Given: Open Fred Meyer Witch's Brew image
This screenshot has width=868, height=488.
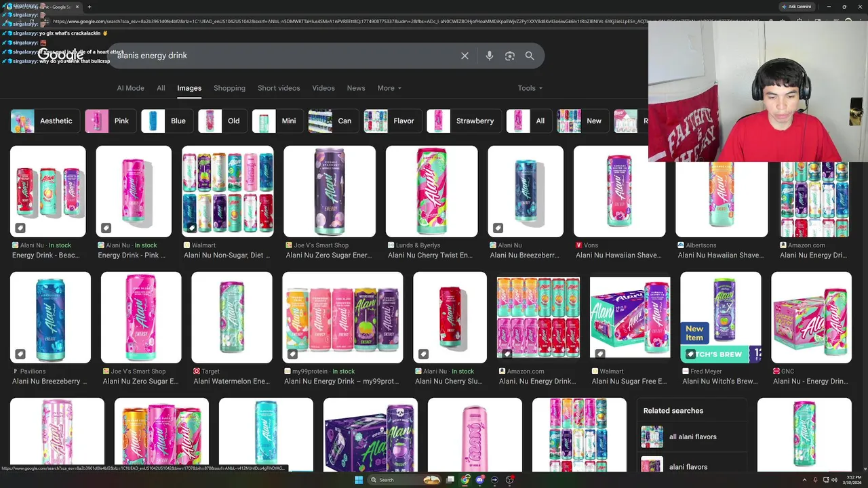Looking at the screenshot, I should (x=720, y=318).
